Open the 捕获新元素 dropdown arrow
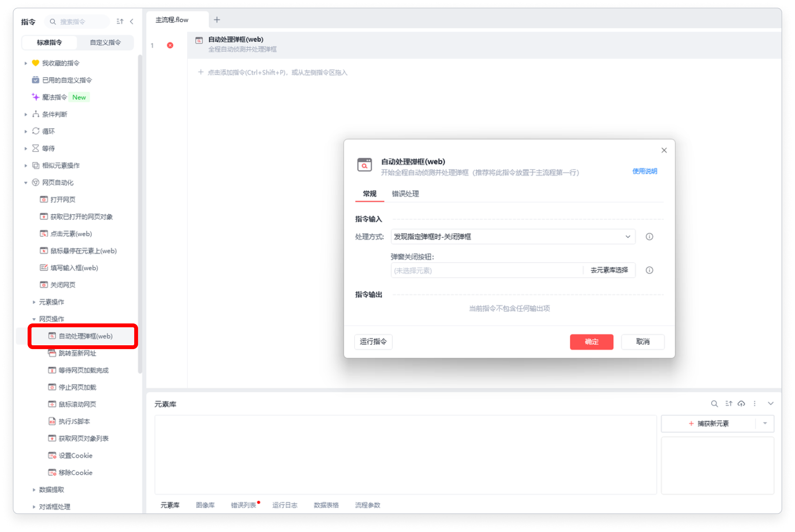The image size is (795, 532). tap(765, 424)
